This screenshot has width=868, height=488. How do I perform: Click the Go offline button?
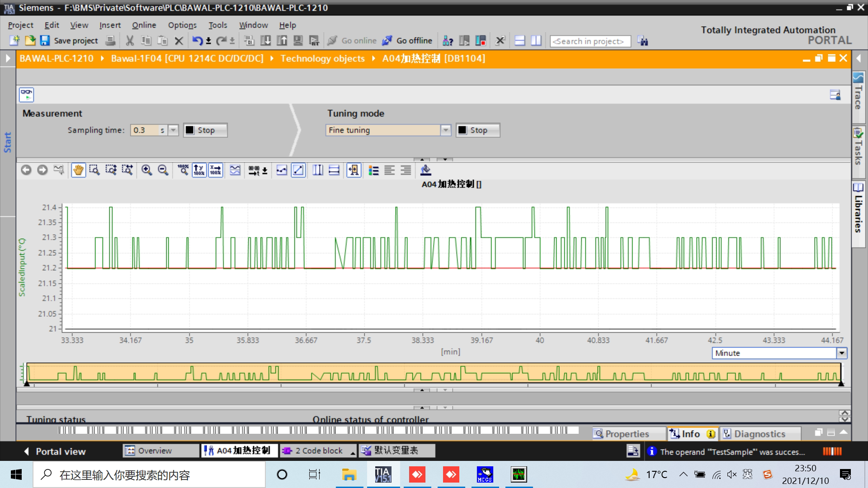[407, 41]
